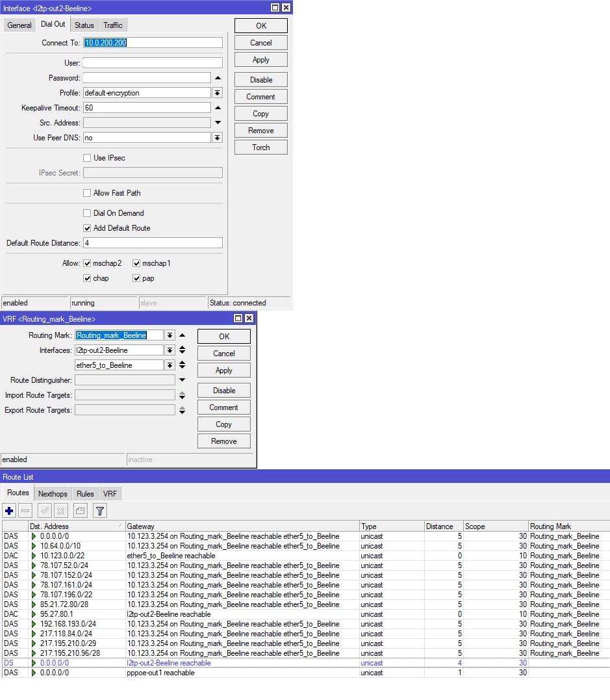The image size is (610, 700).
Task: Sort by Gateway column header
Action: (x=242, y=526)
